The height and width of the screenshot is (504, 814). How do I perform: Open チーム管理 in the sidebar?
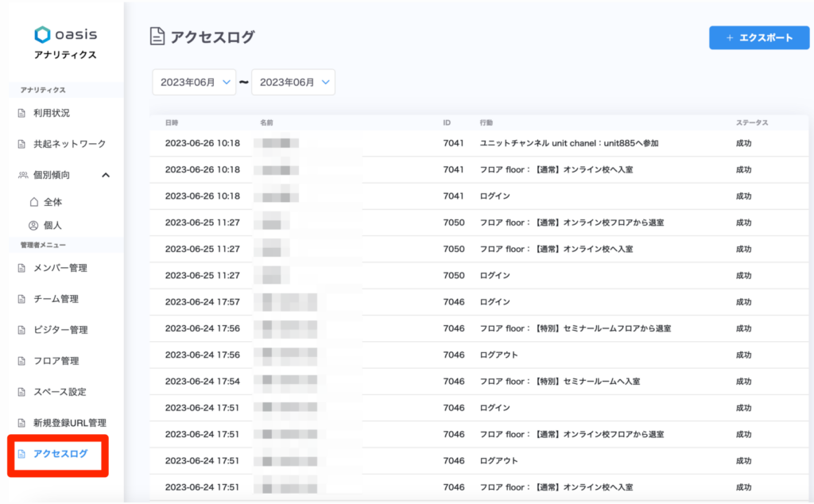(x=56, y=299)
